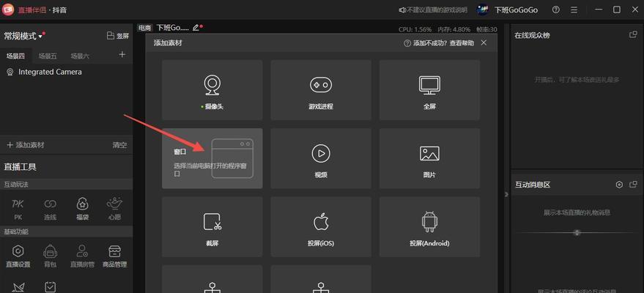This screenshot has height=293, width=644.
Task: Choose the 窗口 window capture source
Action: pyautogui.click(x=212, y=158)
